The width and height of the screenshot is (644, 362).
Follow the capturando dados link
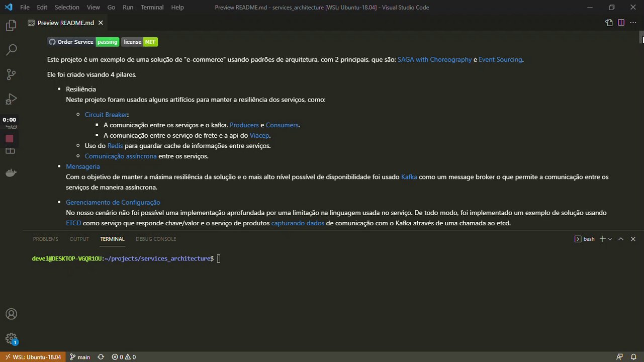[x=298, y=223]
